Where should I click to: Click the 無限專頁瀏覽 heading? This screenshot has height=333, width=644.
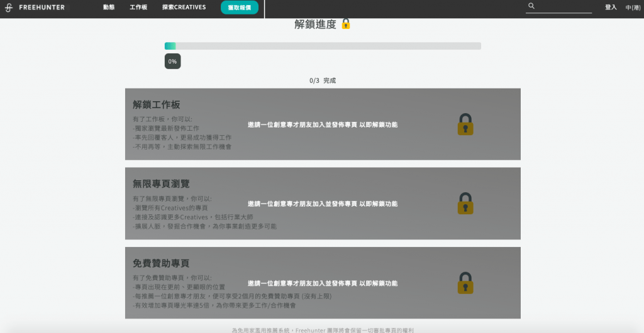tap(161, 183)
